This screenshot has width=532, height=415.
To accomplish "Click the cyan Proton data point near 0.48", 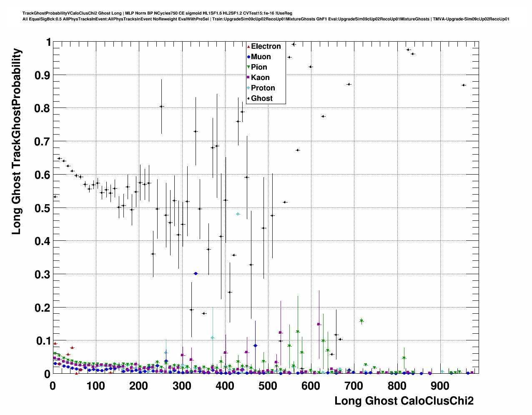I will [x=238, y=214].
